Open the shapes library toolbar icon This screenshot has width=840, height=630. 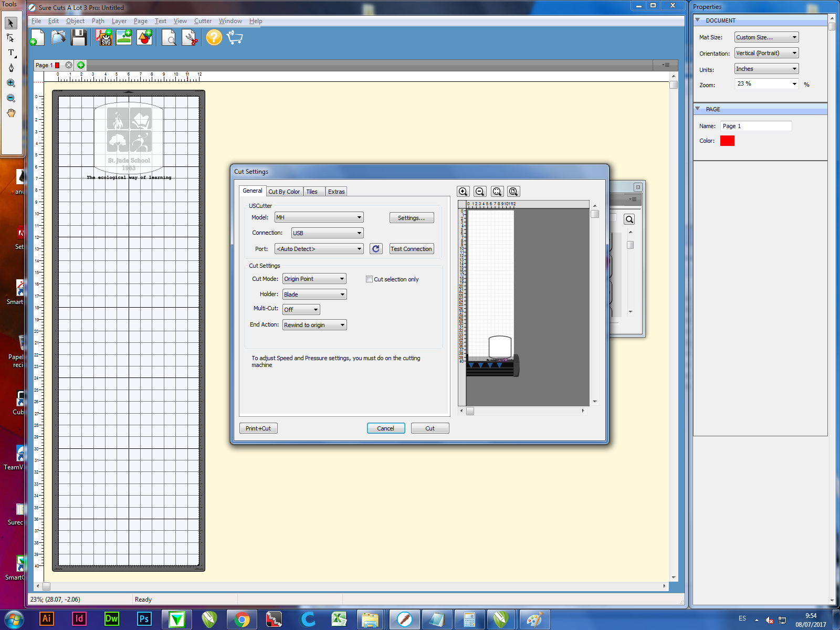pyautogui.click(x=144, y=37)
